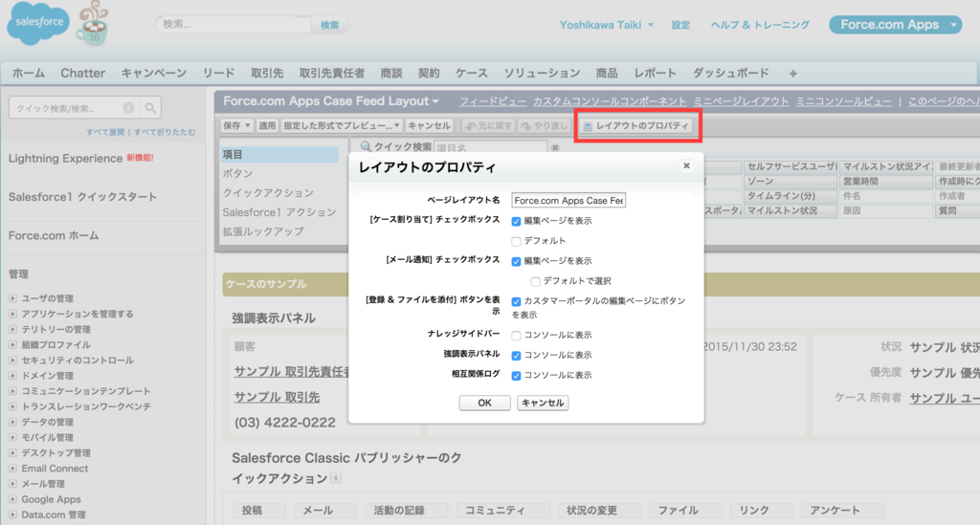The width and height of the screenshot is (980, 525).
Task: Expand Google Apps node
Action: (x=12, y=499)
